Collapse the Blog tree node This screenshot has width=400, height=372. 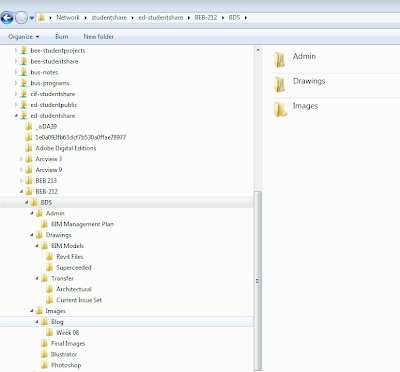pyautogui.click(x=37, y=322)
